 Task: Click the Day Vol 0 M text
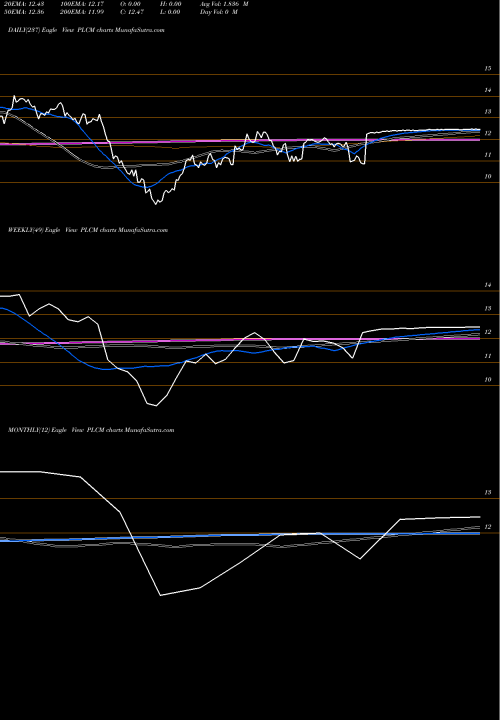coord(219,12)
